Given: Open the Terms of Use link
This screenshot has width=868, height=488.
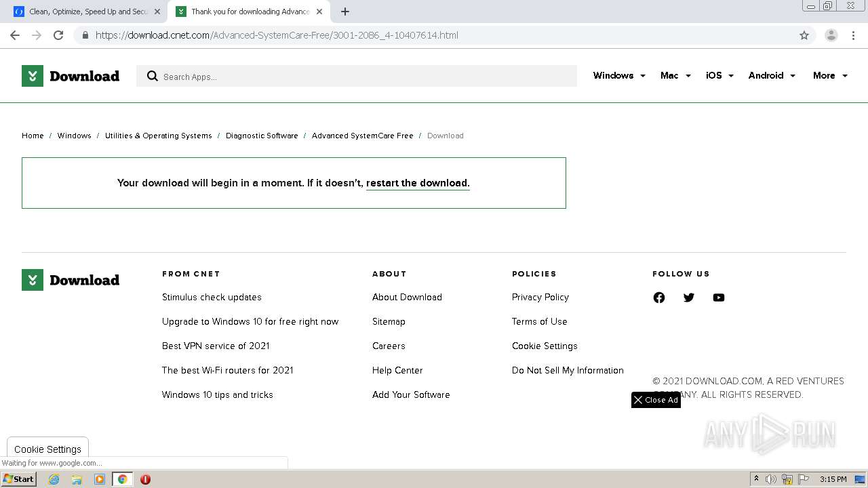Looking at the screenshot, I should [539, 321].
